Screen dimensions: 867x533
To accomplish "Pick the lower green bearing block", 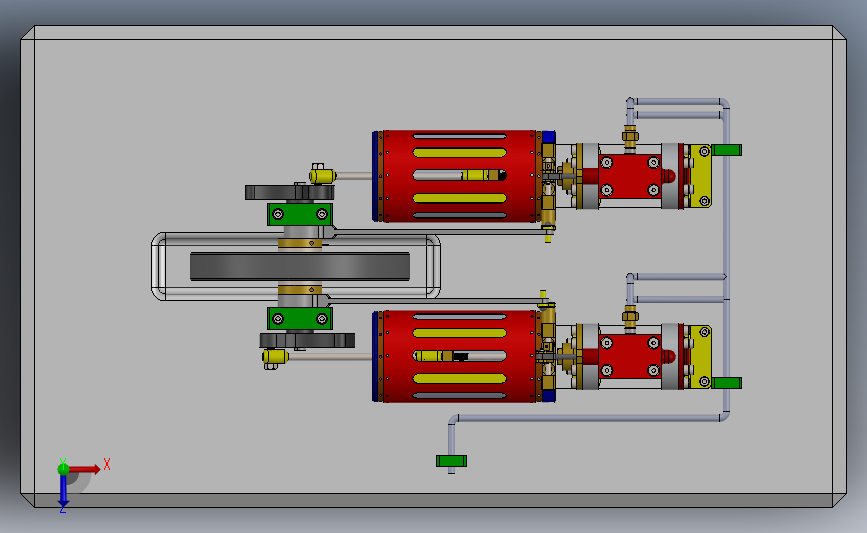I will coord(300,318).
